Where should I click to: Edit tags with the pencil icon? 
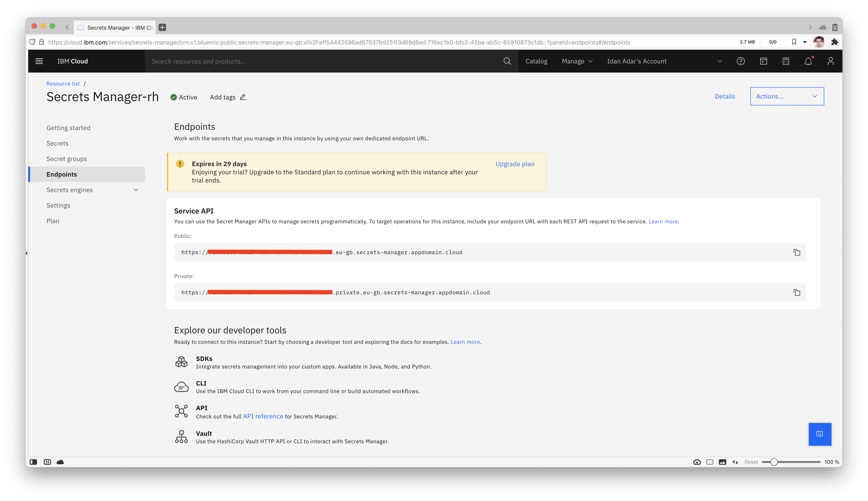pos(243,97)
